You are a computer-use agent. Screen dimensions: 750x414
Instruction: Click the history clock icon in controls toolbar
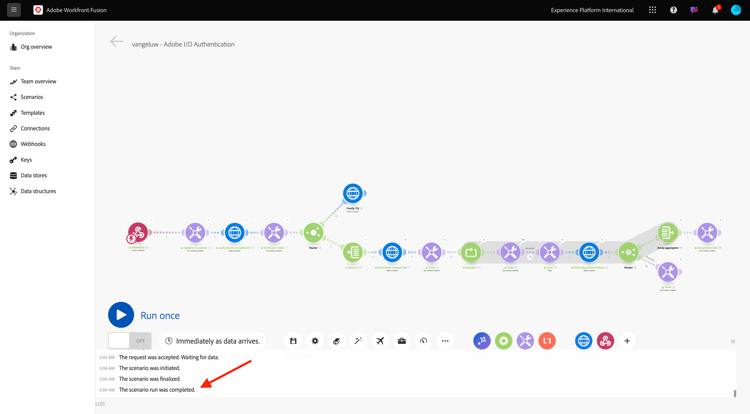coord(423,341)
